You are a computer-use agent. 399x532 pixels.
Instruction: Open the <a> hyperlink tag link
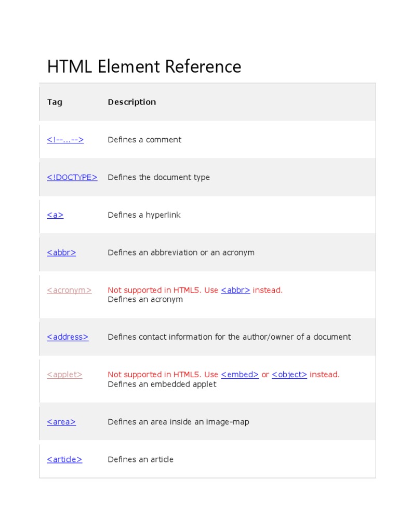55,215
